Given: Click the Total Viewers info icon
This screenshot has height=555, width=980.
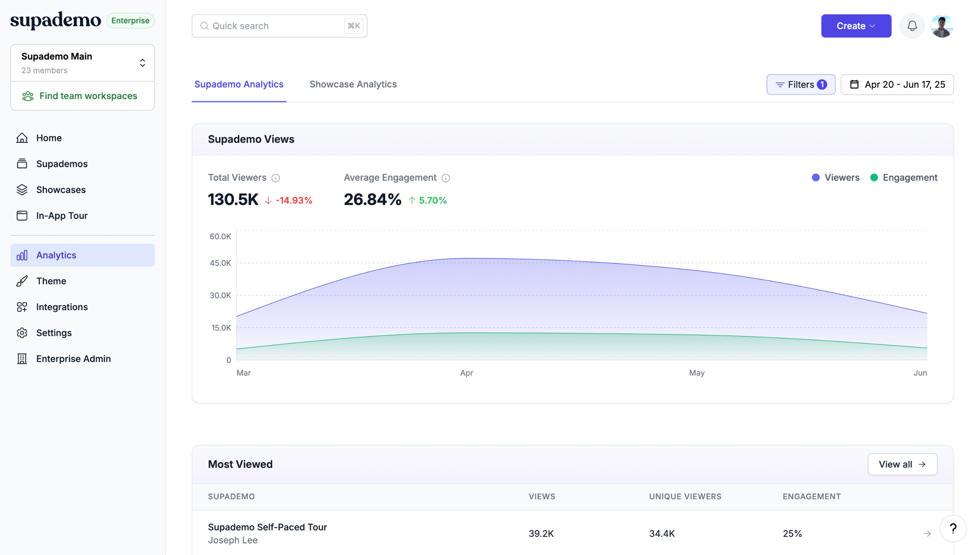Looking at the screenshot, I should (276, 178).
